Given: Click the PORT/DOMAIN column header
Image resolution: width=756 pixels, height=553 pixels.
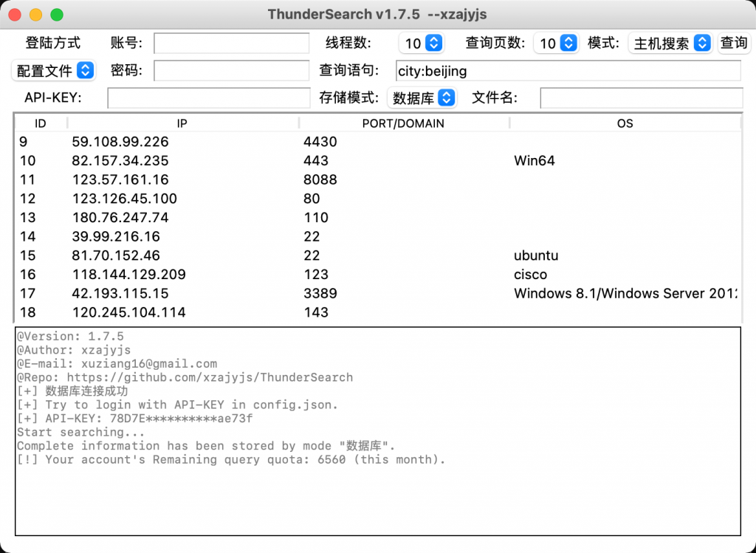Looking at the screenshot, I should pyautogui.click(x=403, y=123).
